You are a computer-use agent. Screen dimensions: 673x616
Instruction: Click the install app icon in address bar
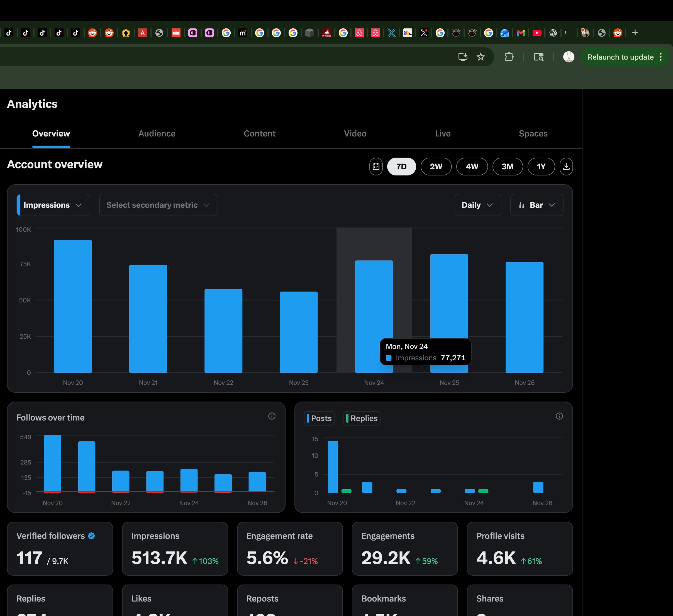pos(463,57)
